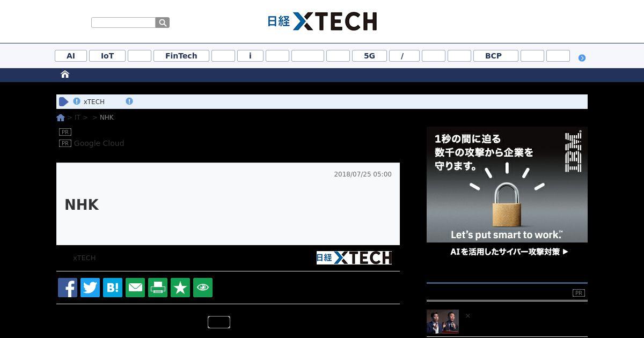Send the article by email icon
This screenshot has height=338, width=644.
(x=135, y=288)
